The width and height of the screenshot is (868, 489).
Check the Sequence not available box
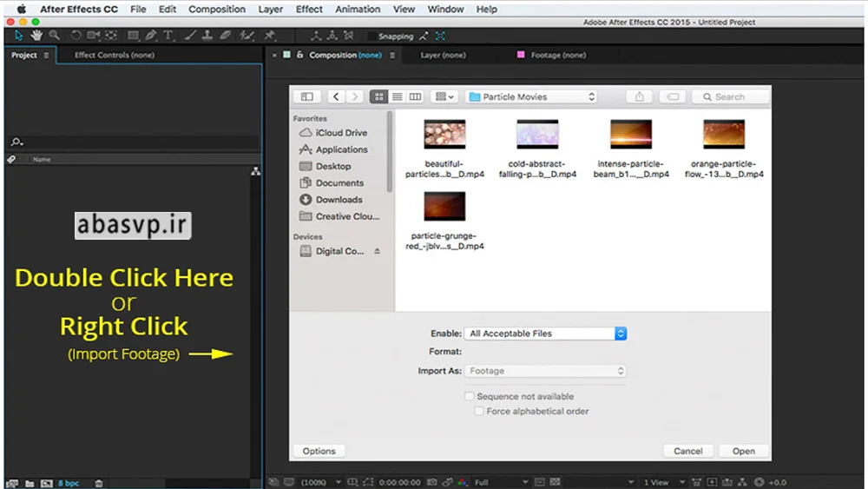470,396
